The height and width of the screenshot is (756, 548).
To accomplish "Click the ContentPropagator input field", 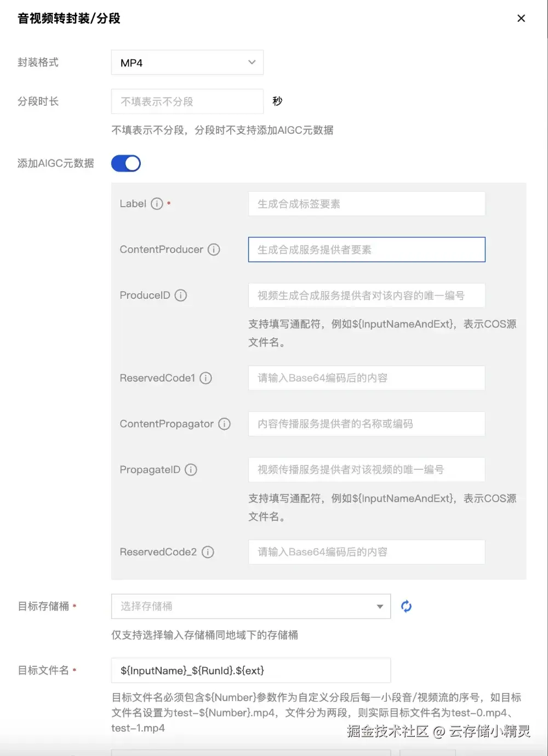I will [366, 424].
